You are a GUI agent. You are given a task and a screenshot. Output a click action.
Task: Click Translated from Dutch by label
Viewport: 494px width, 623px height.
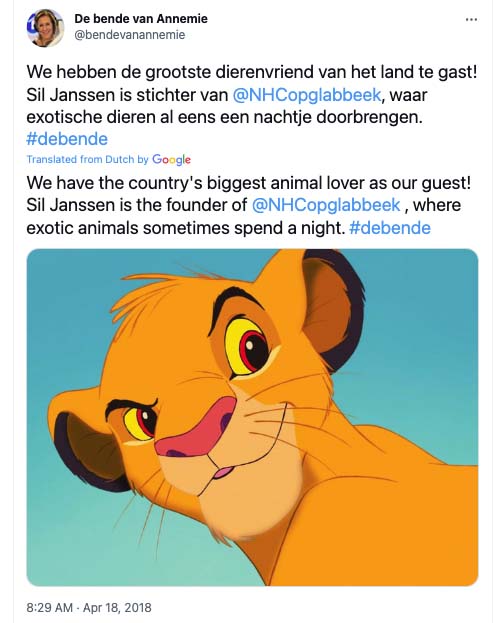coord(87,159)
